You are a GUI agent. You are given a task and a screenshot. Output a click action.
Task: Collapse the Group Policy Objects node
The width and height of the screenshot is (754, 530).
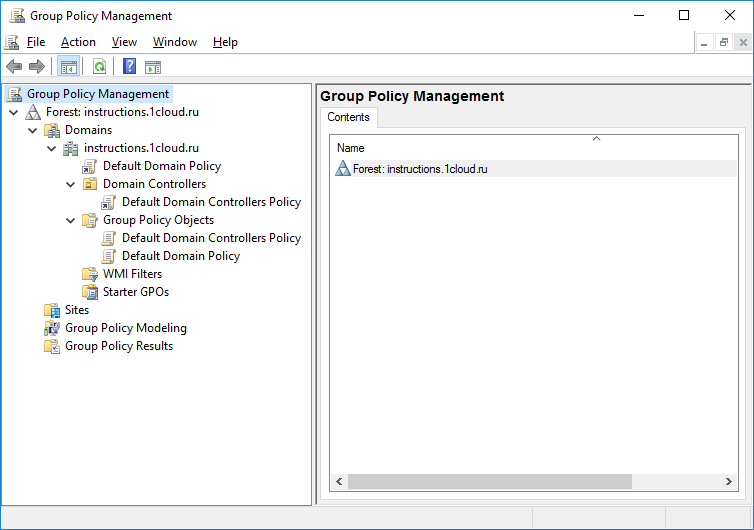70,220
